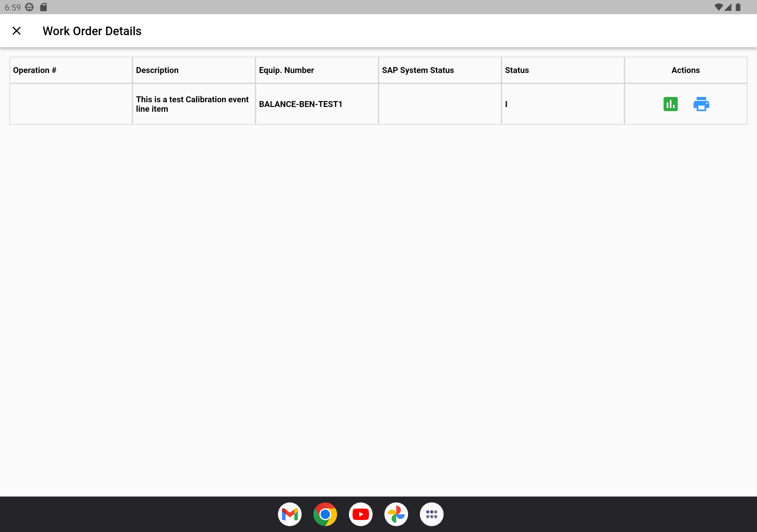757x532 pixels.
Task: Tap the battery icon in status bar
Action: click(738, 7)
